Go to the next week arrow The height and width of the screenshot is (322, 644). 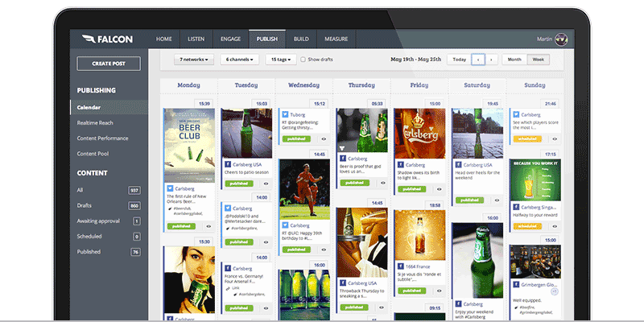coord(491,60)
